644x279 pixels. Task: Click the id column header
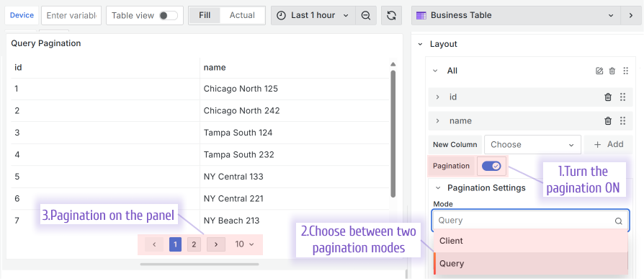coord(105,67)
